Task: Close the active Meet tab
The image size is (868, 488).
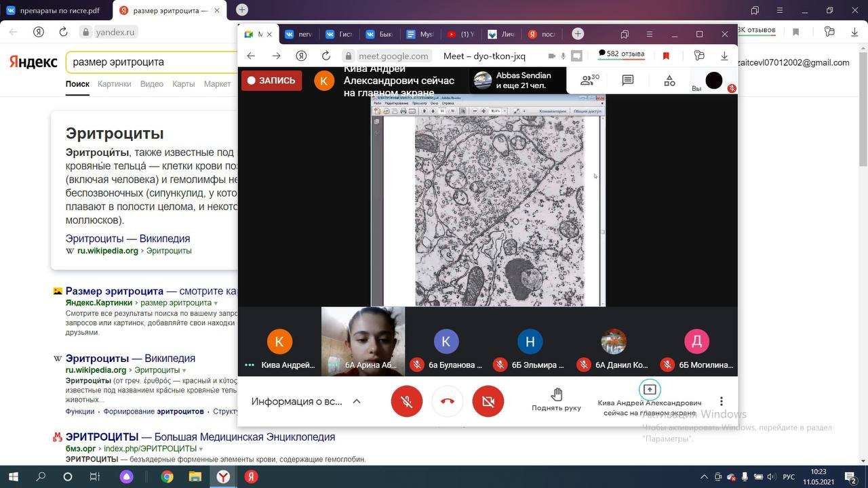Action: tap(269, 35)
